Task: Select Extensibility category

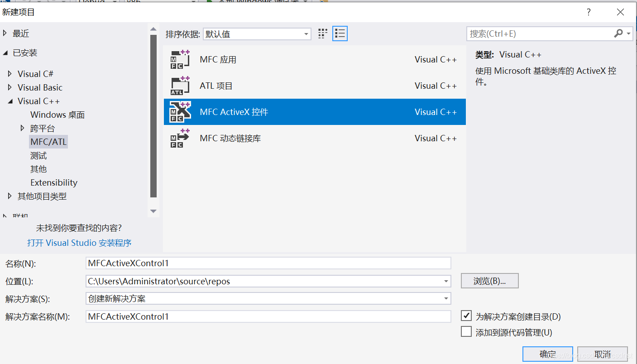Action: [54, 182]
